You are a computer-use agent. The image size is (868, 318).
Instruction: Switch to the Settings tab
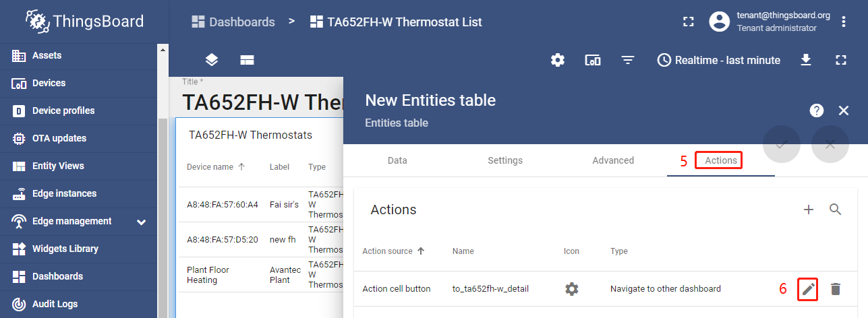pyautogui.click(x=505, y=160)
